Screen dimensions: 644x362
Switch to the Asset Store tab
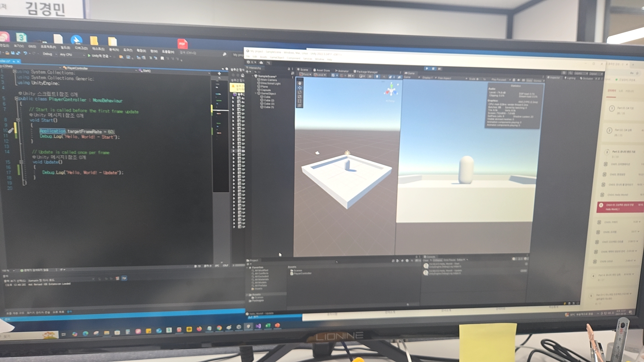pos(322,70)
